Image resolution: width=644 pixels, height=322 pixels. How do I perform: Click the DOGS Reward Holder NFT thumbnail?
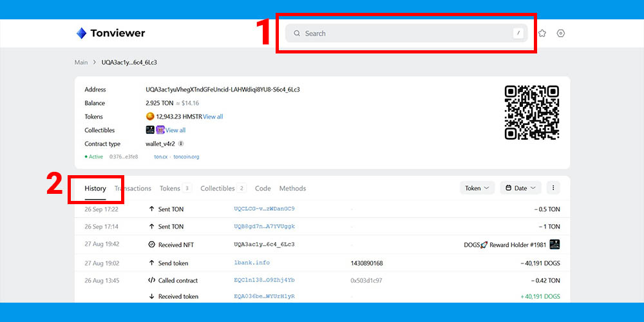click(554, 245)
